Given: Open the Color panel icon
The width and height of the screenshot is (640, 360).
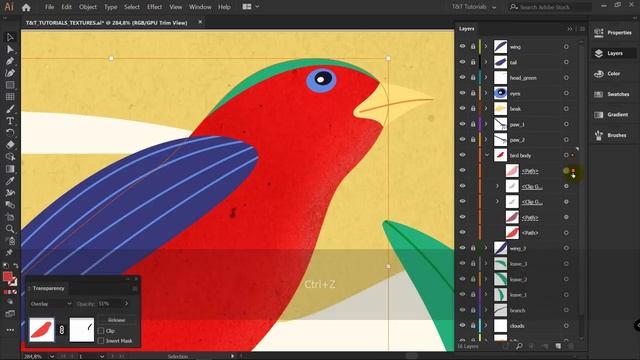Looking at the screenshot, I should click(x=599, y=74).
